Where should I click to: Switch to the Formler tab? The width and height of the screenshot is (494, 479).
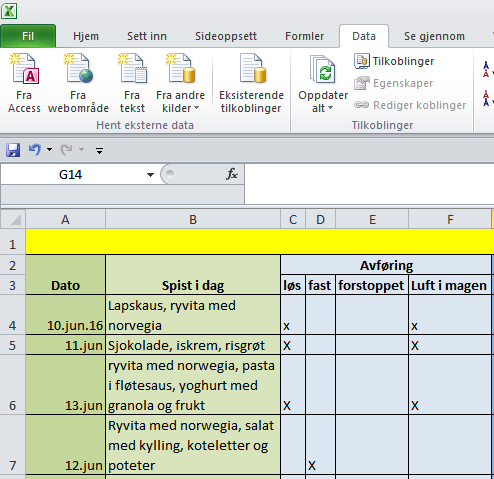pos(304,36)
